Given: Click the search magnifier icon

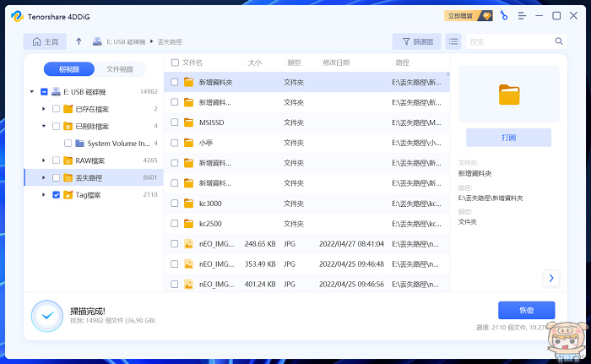Looking at the screenshot, I should point(559,41).
